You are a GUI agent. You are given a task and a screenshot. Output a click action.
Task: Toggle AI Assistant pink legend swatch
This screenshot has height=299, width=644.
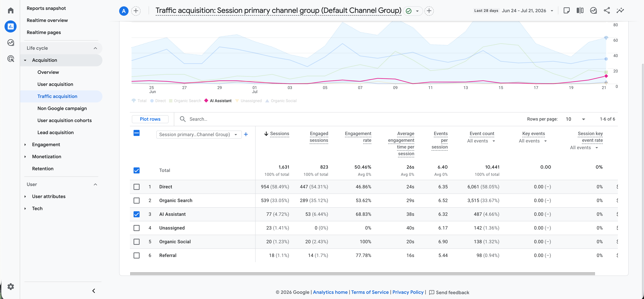tap(206, 100)
